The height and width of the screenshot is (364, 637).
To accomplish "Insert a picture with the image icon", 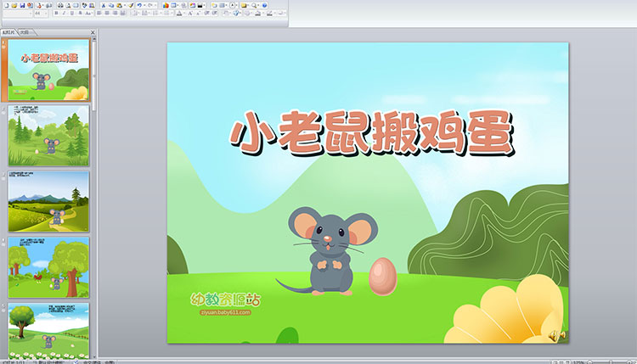I will click(x=193, y=5).
